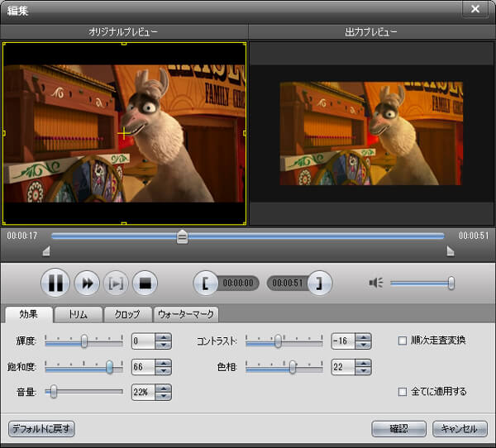
Task: Click the total duration 00:00:51 label beside timeline
Action: coord(474,236)
